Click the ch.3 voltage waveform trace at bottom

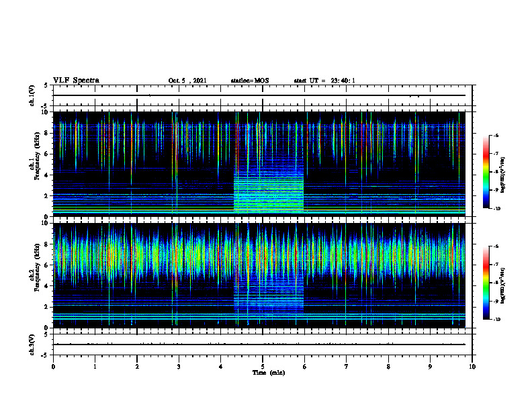click(259, 345)
